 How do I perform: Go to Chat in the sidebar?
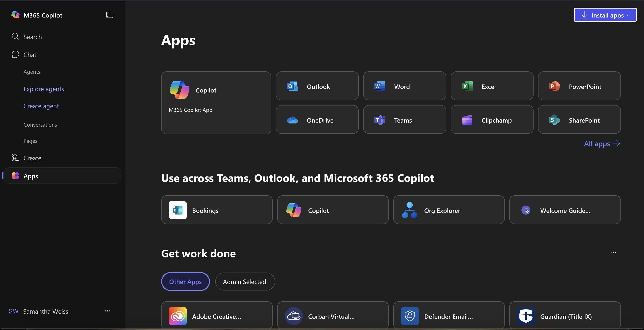(30, 55)
